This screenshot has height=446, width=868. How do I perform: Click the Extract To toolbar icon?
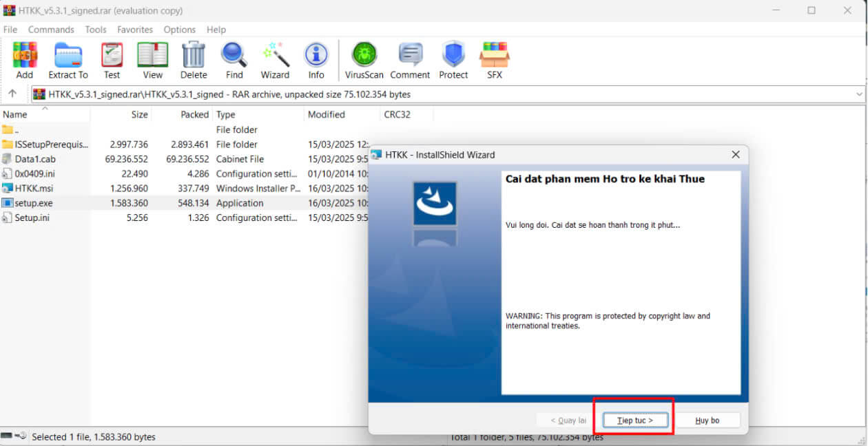pos(68,54)
